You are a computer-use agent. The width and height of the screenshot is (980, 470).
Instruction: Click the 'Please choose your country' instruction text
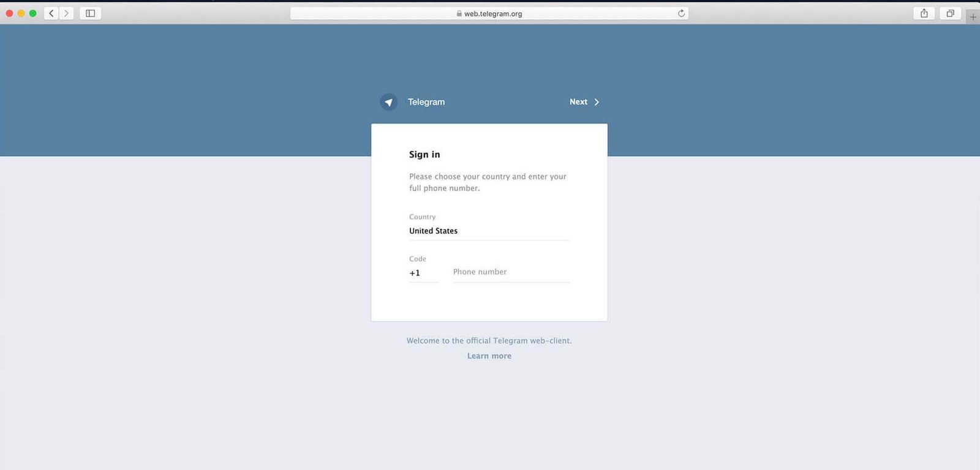click(488, 182)
